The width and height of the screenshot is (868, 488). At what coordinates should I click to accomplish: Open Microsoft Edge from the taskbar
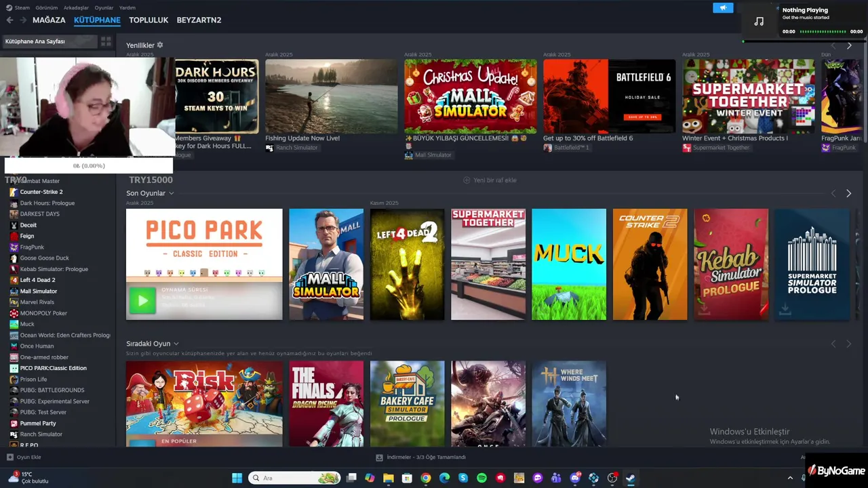[444, 478]
